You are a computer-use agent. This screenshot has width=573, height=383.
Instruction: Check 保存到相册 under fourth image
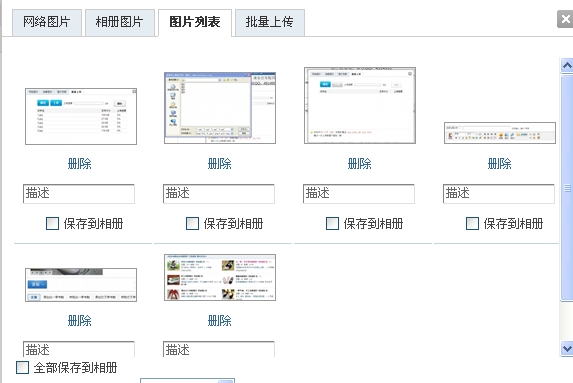tap(472, 223)
